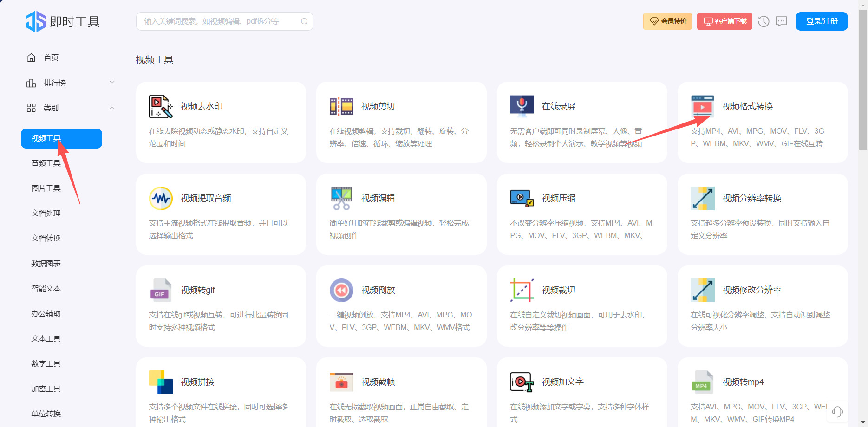
Task: Select 加密工具 in the sidebar
Action: [x=46, y=389]
